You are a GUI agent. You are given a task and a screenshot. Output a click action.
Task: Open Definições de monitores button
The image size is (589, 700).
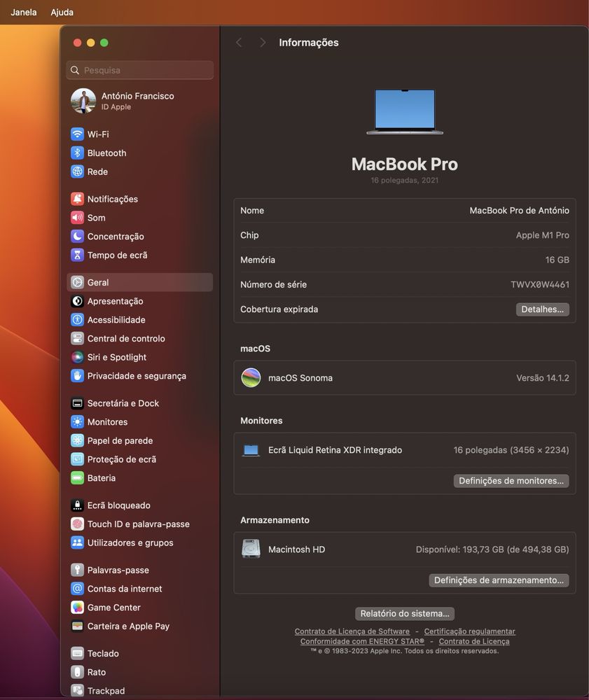coord(511,481)
